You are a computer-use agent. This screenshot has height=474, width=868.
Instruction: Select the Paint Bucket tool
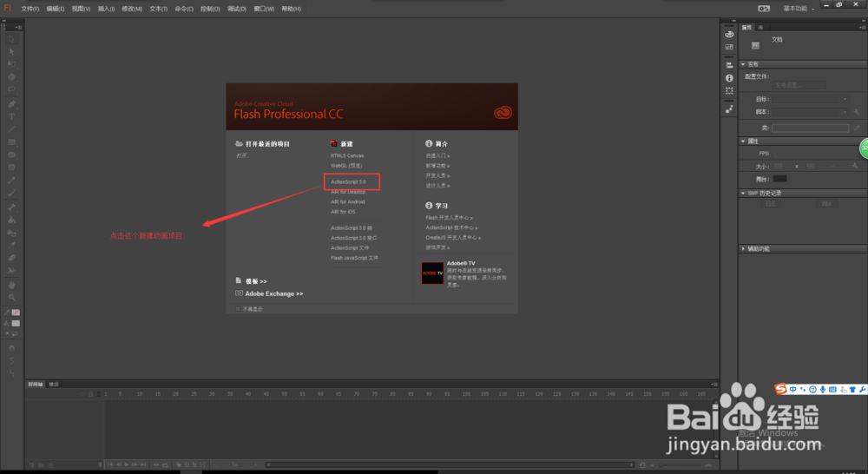pyautogui.click(x=11, y=220)
